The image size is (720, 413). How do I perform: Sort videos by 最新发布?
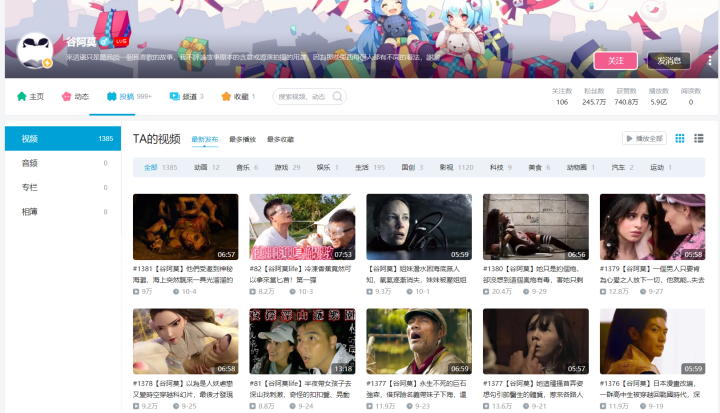(x=204, y=139)
